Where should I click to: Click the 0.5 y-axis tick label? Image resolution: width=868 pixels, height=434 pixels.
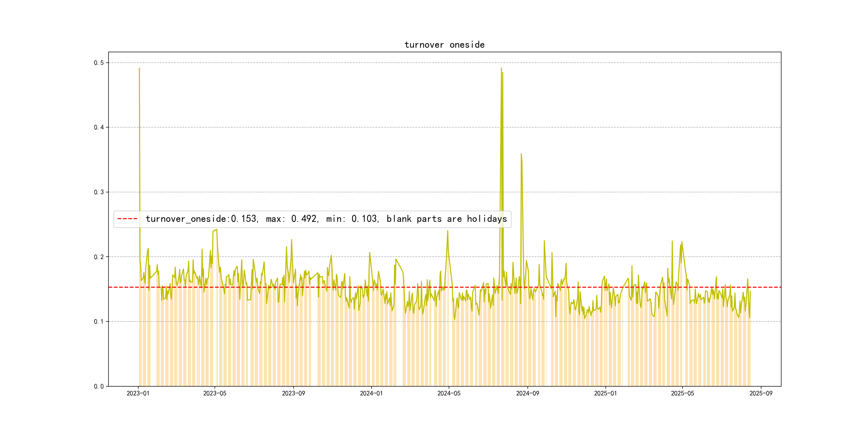99,63
